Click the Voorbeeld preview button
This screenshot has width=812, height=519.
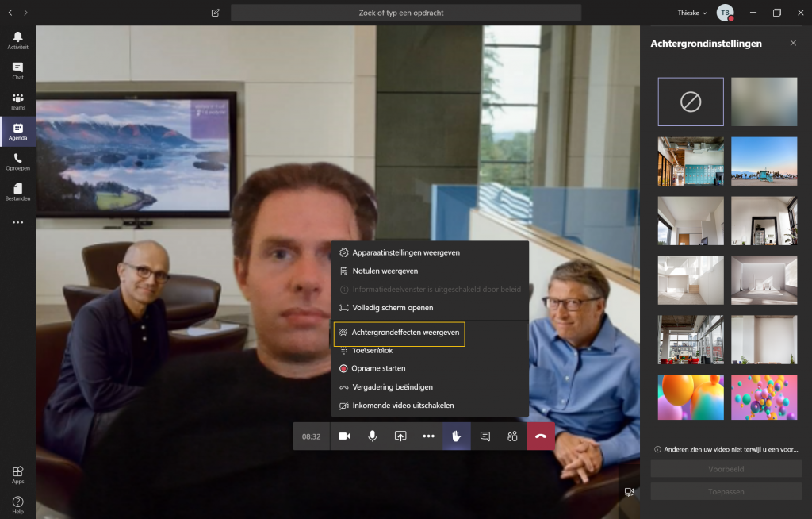726,469
